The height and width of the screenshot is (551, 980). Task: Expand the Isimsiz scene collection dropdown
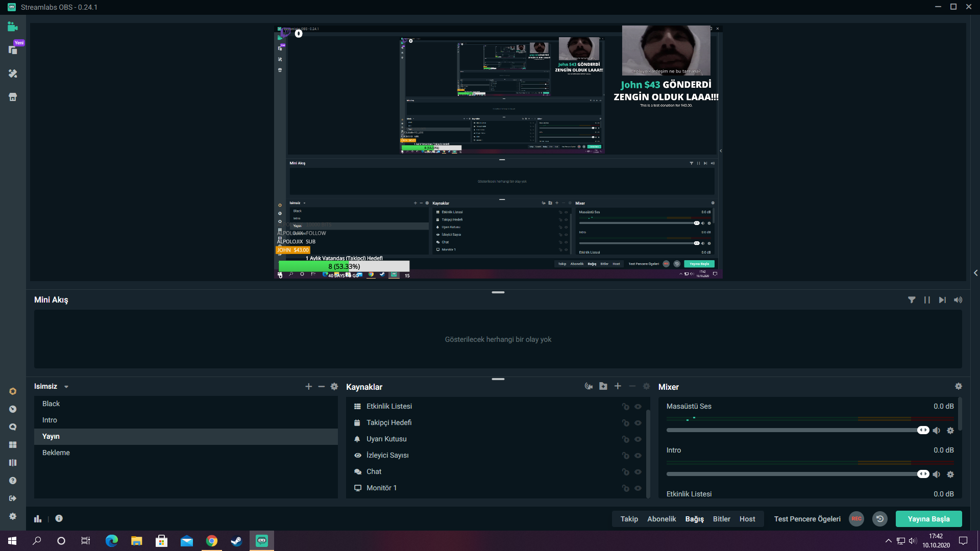(x=66, y=387)
